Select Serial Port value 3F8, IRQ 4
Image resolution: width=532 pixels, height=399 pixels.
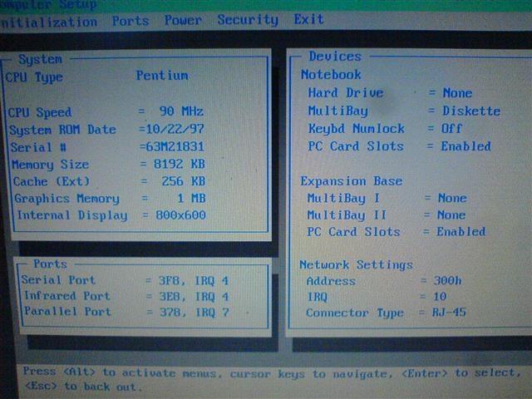coord(194,281)
